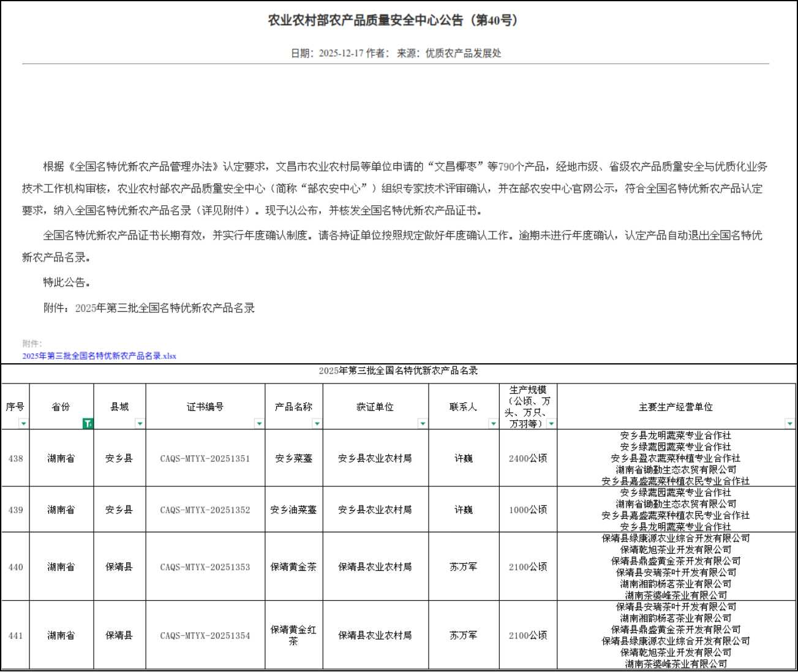Select the active filter icon on 县域 column
This screenshot has height=672, width=798.
88,423
